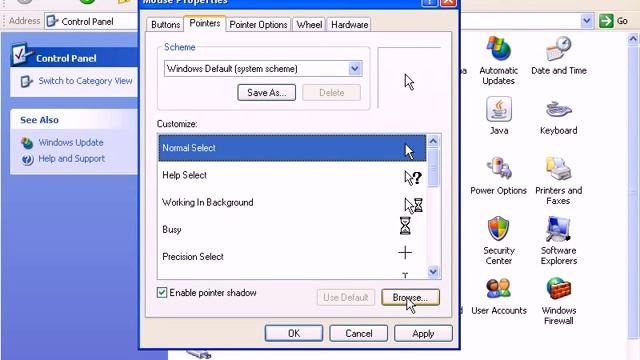Viewport: 640px width, 360px height.
Task: Click the Help and Support question icon
Action: pos(27,159)
